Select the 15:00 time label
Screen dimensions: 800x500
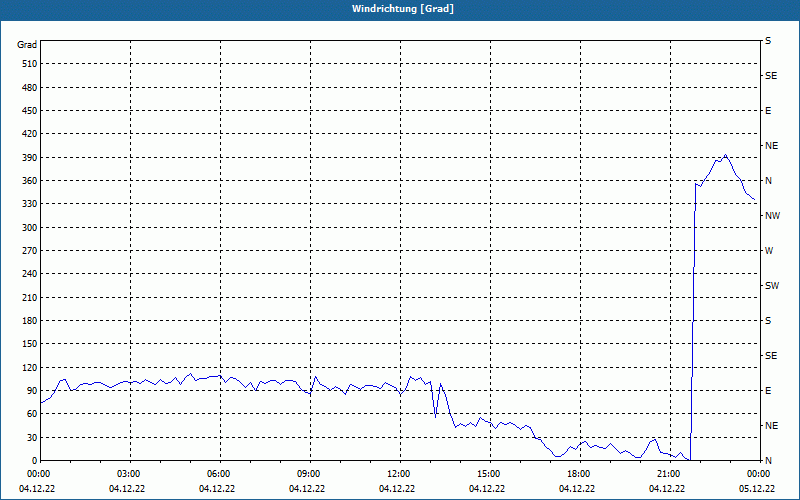(490, 474)
